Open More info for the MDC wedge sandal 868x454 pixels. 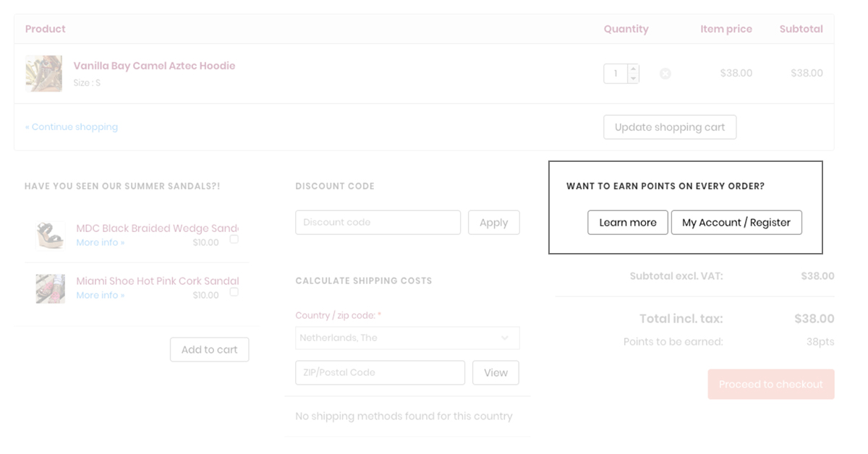point(100,242)
